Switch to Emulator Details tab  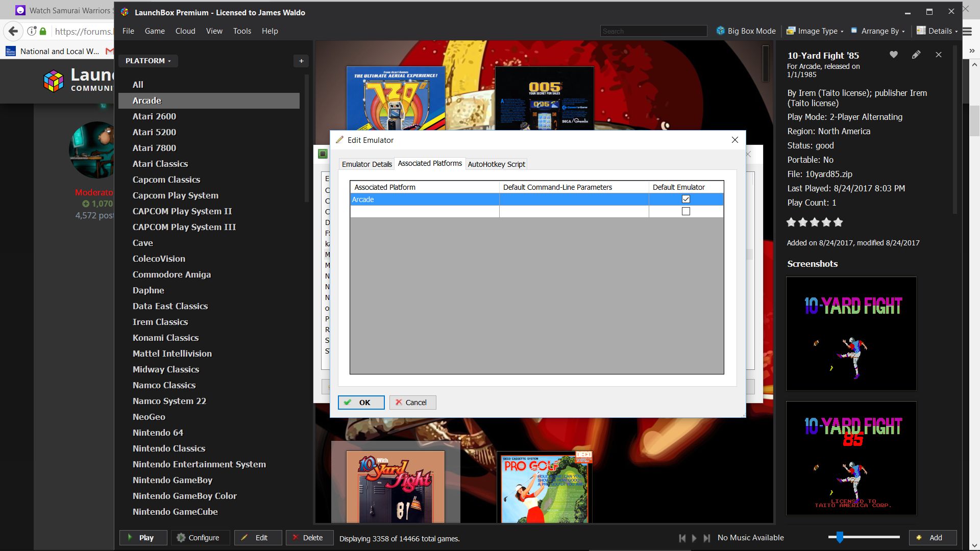point(366,164)
